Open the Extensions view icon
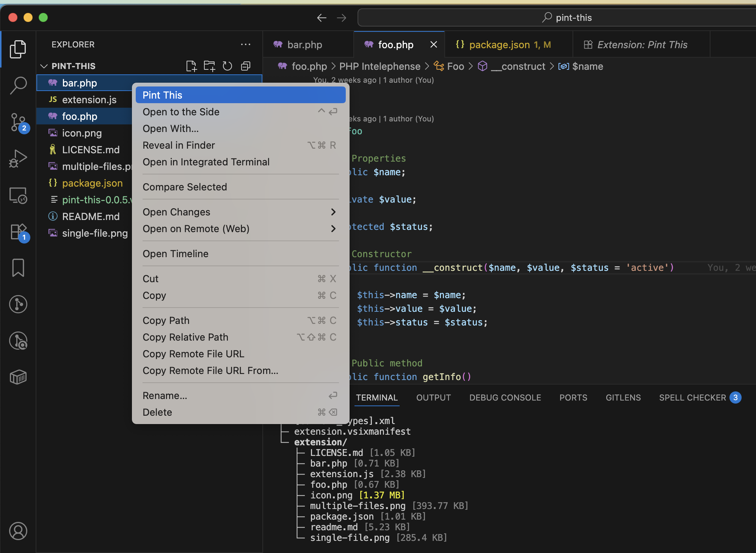 pyautogui.click(x=18, y=231)
